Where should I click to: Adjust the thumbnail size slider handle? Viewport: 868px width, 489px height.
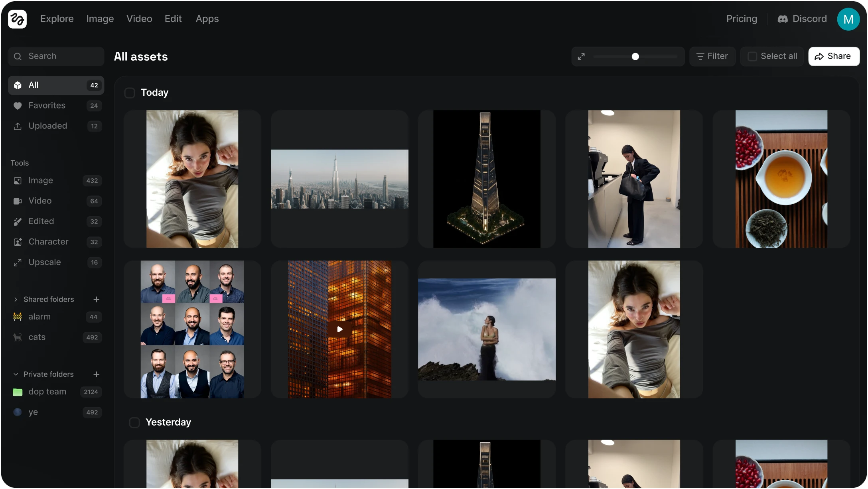click(x=635, y=57)
